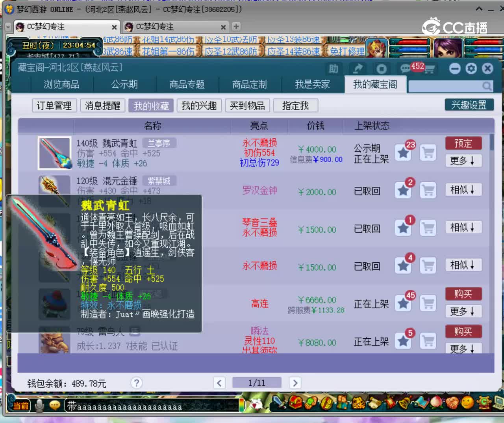Expand 更多 on the ¥8080.00 row
This screenshot has width=504, height=423.
463,349
